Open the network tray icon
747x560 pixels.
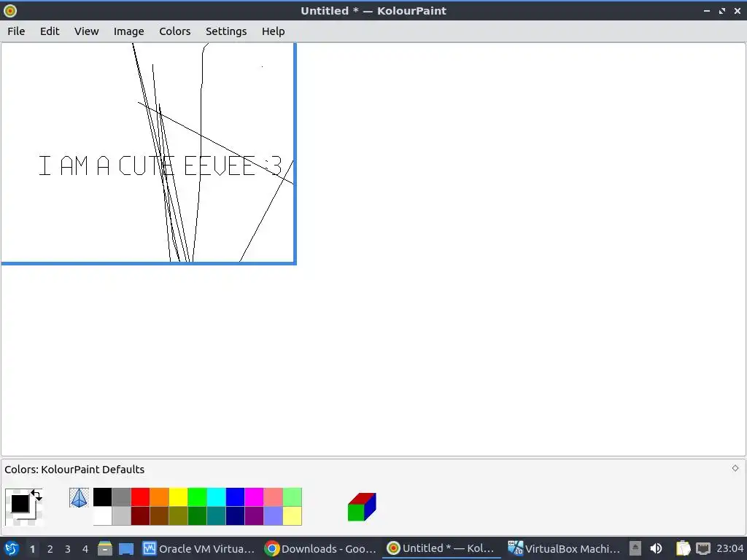(x=703, y=548)
